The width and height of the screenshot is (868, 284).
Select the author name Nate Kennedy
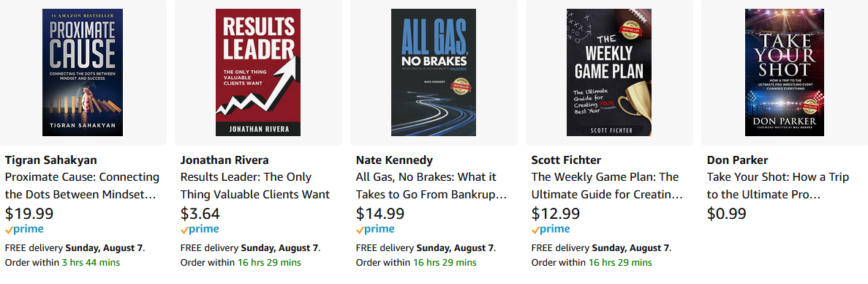coord(394,160)
